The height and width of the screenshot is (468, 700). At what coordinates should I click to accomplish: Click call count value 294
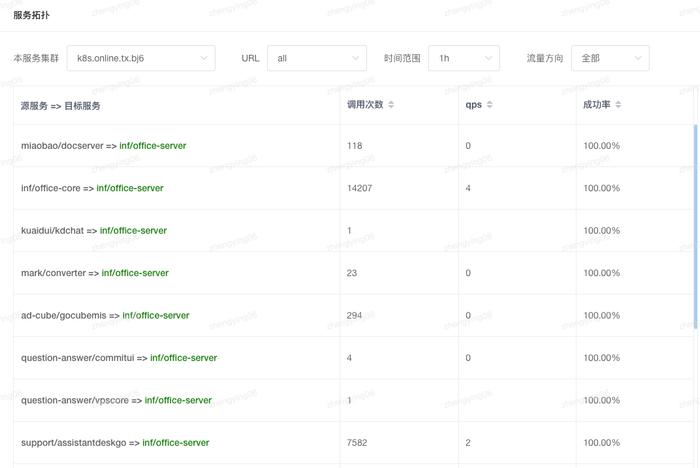click(354, 315)
